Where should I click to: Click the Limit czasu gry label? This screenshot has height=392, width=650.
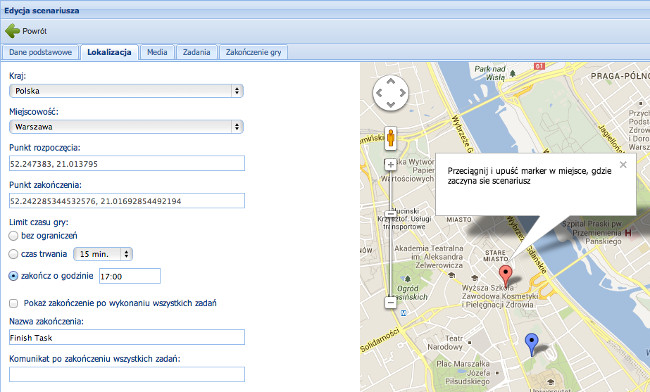39,222
